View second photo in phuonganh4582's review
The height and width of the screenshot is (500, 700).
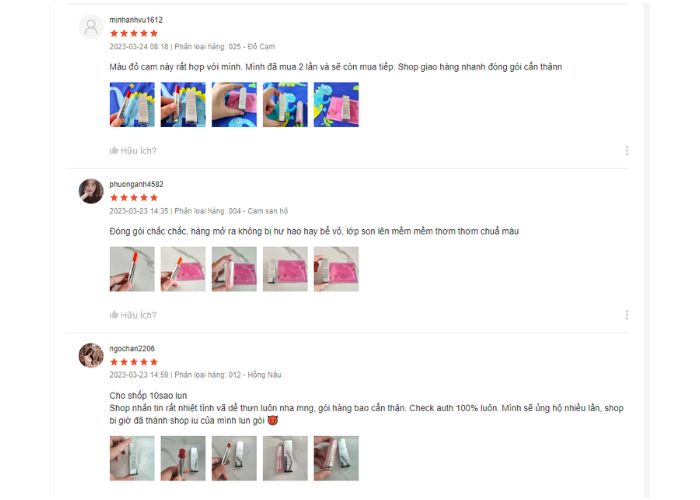tap(183, 269)
